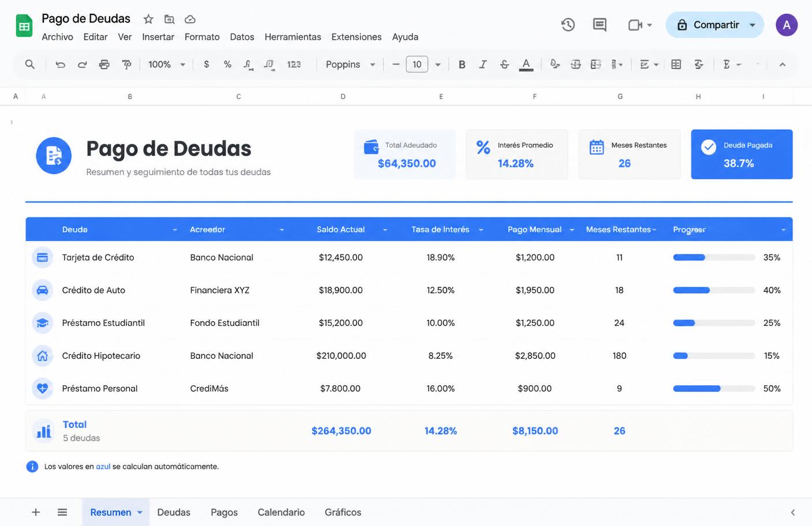The height and width of the screenshot is (526, 812).
Task: Open the all sheets list button
Action: point(62,512)
